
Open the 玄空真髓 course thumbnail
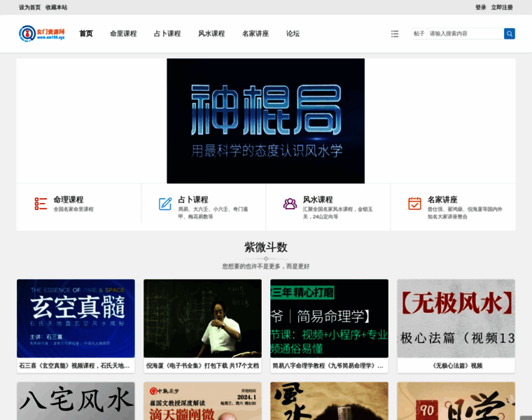click(x=76, y=318)
